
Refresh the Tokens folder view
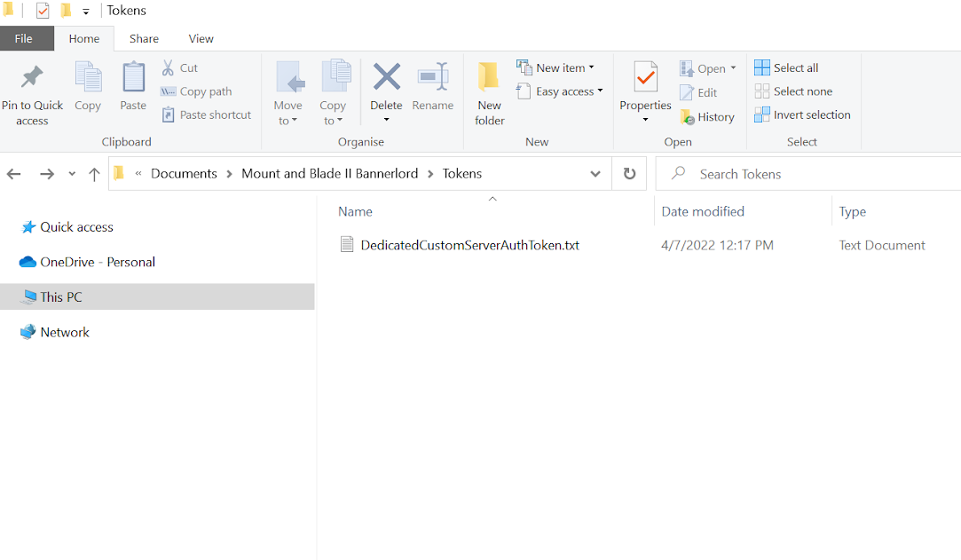629,173
